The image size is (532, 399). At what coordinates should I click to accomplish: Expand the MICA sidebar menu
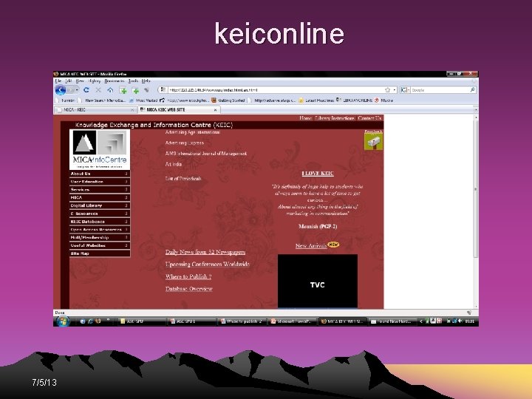(100, 197)
